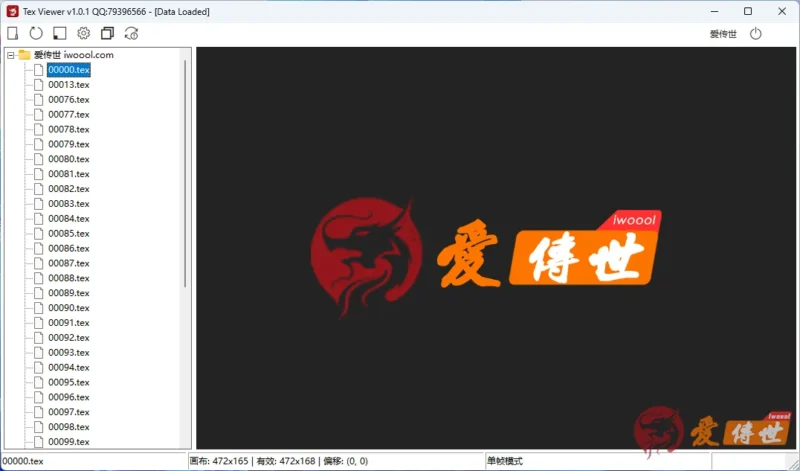Select file 00081.tex
Image resolution: width=800 pixels, height=471 pixels.
(69, 174)
